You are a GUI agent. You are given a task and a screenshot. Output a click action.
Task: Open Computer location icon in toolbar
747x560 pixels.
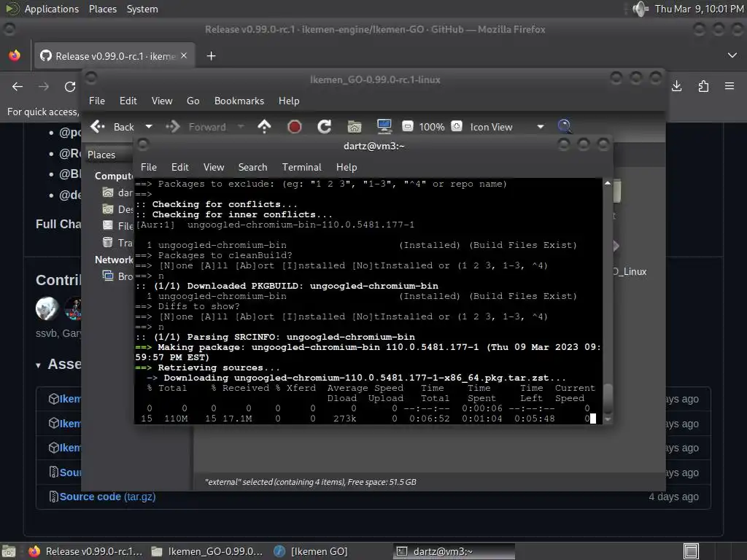point(384,126)
